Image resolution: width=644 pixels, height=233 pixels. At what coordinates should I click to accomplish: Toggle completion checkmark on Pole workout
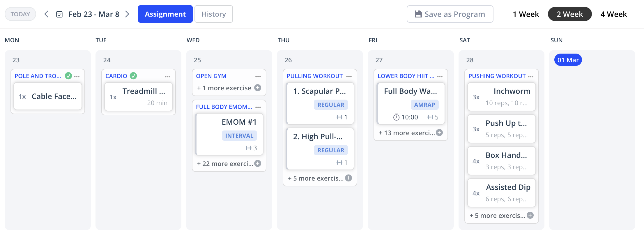[68, 76]
